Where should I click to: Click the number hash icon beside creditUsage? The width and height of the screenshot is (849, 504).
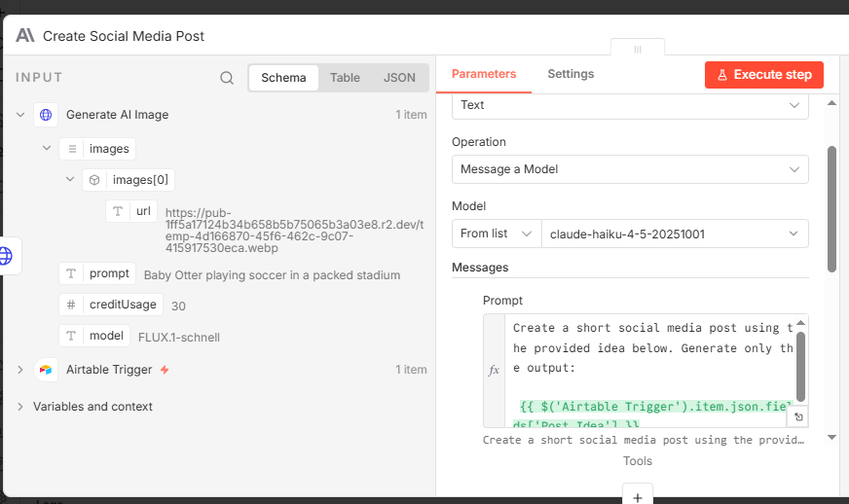tap(71, 305)
